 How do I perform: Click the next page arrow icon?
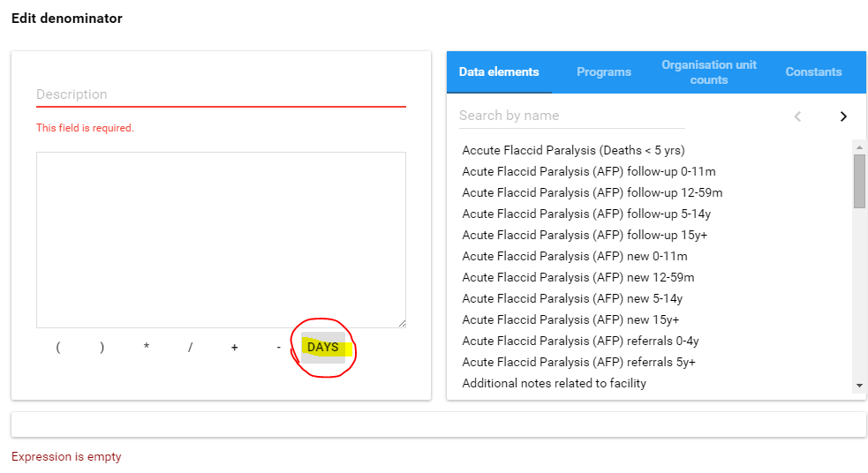click(843, 116)
